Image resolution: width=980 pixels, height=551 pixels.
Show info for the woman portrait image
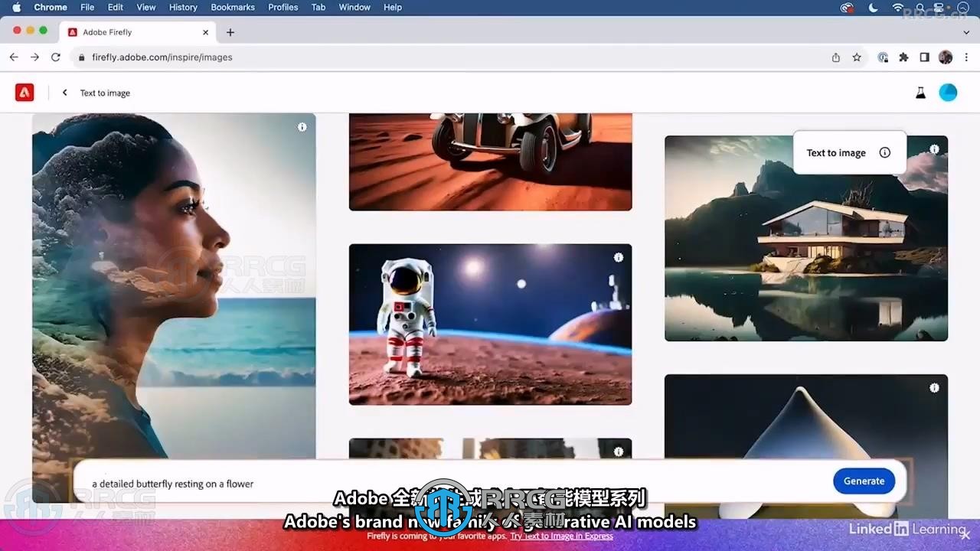(302, 127)
